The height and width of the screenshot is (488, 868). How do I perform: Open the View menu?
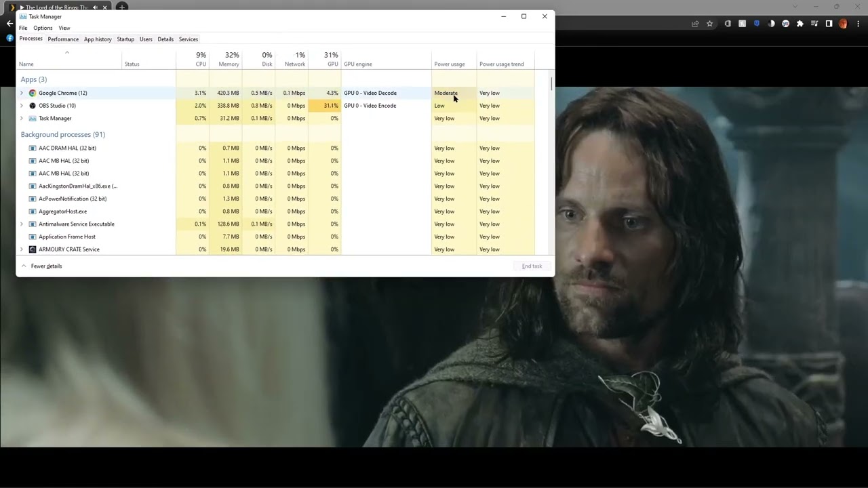coord(64,28)
